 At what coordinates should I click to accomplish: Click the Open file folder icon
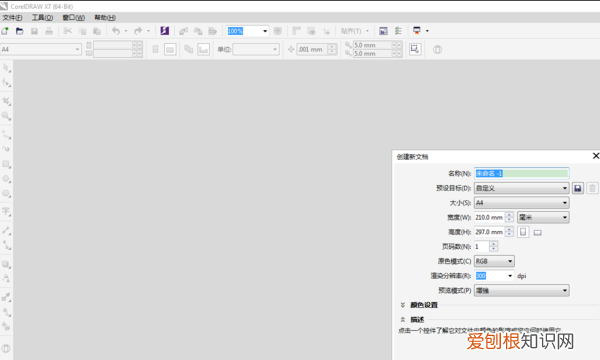(x=20, y=31)
